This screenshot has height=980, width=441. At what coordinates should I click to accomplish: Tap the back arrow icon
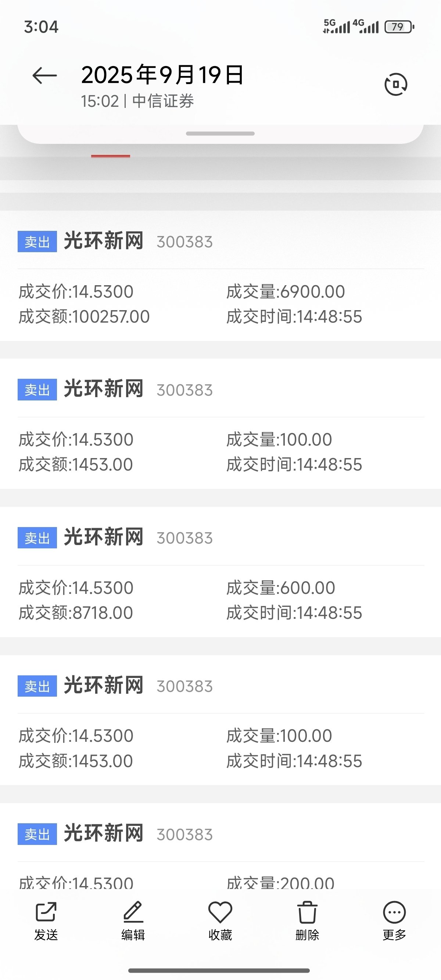(44, 75)
